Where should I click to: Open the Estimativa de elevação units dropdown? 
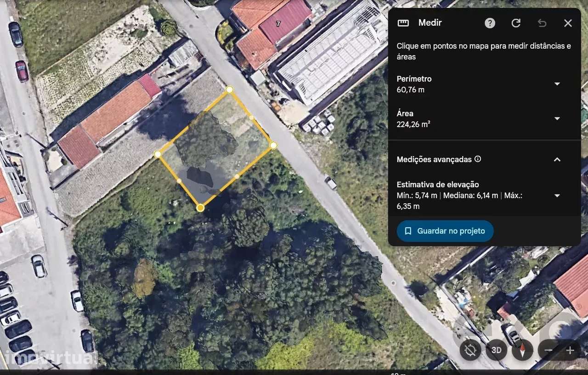click(557, 196)
